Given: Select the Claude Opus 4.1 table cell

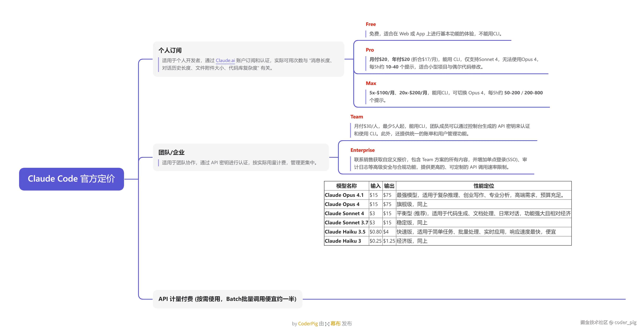Looking at the screenshot, I should pos(344,195).
